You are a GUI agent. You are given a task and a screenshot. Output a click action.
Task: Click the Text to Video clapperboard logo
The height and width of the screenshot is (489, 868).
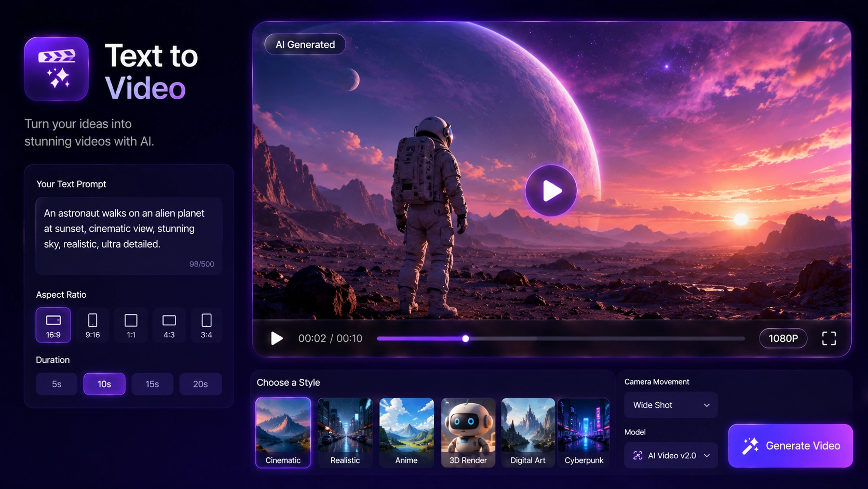click(x=56, y=69)
